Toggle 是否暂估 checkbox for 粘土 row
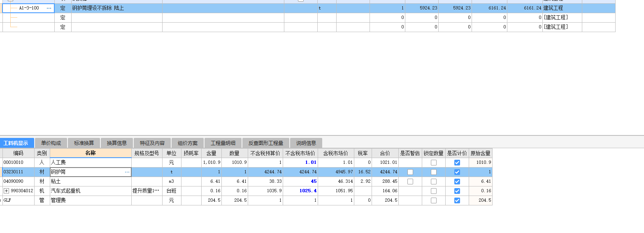This screenshot has height=233, width=644. (x=410, y=182)
